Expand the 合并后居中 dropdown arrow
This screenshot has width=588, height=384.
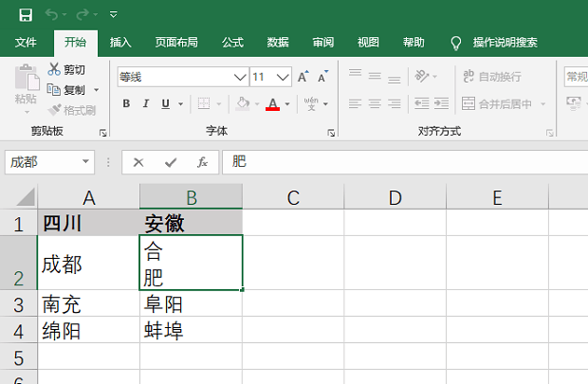(x=543, y=104)
